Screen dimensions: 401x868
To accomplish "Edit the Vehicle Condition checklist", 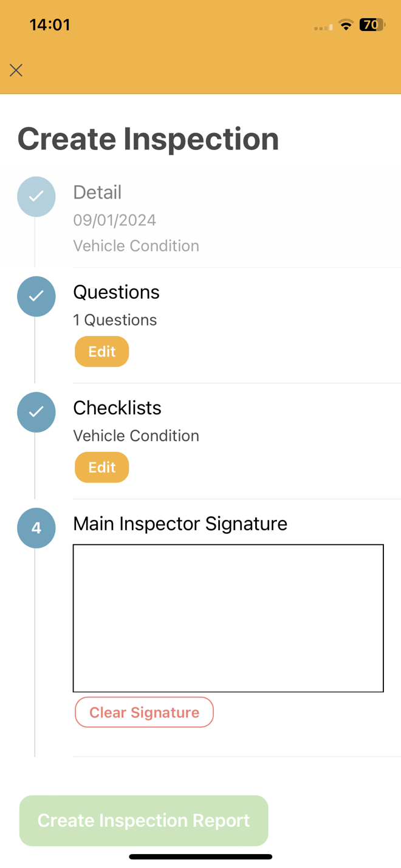I will click(101, 467).
